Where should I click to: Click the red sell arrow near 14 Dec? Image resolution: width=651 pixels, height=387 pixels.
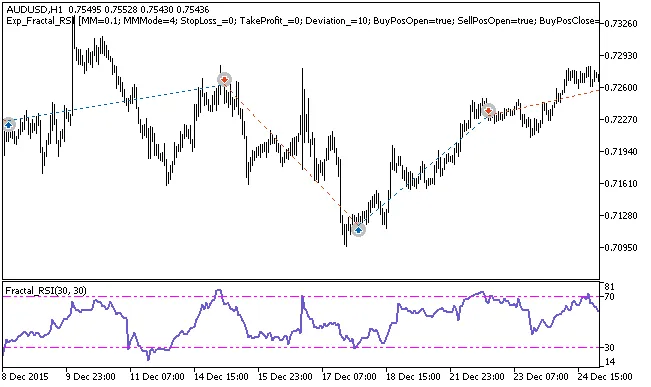224,79
